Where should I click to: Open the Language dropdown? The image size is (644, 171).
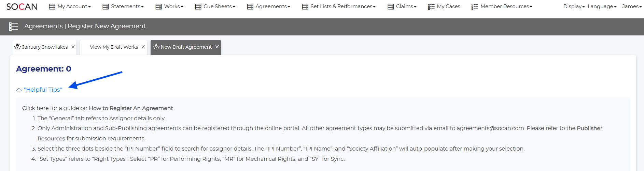(602, 6)
